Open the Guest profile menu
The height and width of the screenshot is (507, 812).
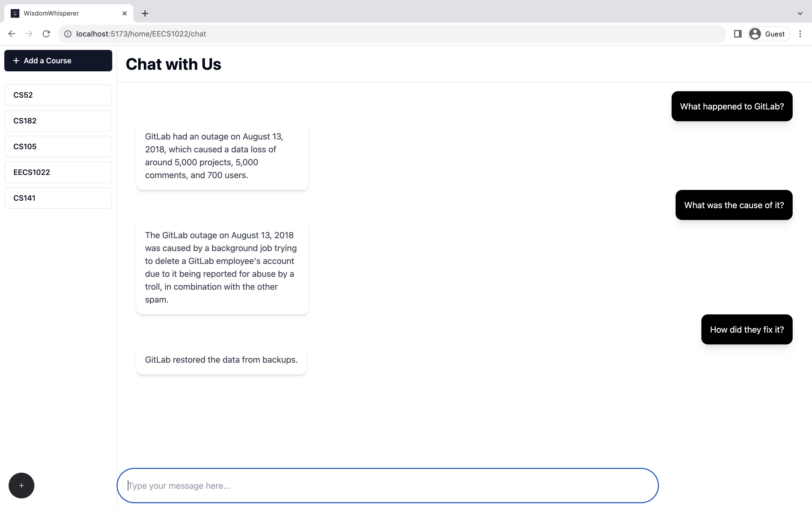(x=769, y=34)
